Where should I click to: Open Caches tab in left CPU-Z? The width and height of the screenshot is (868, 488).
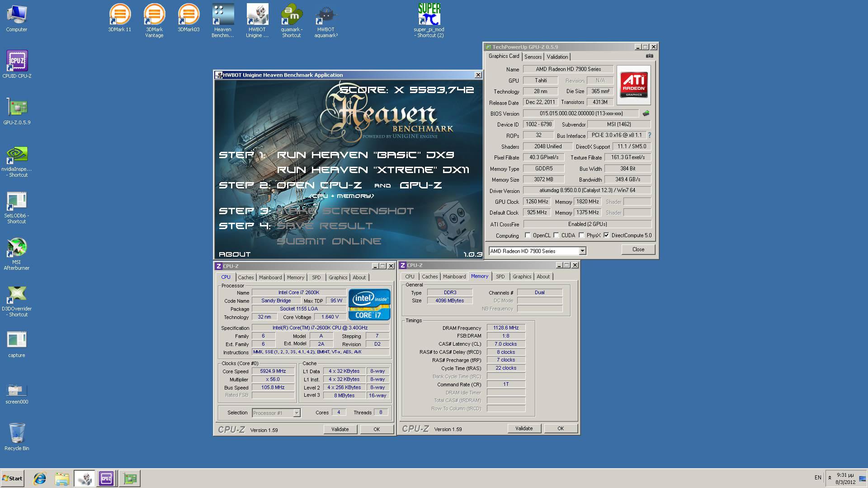pos(245,277)
